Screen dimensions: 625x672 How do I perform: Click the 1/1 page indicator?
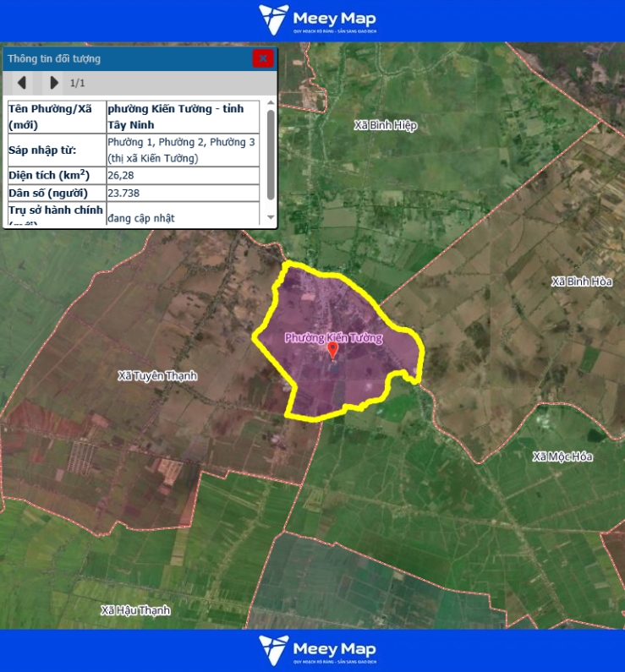tap(78, 83)
